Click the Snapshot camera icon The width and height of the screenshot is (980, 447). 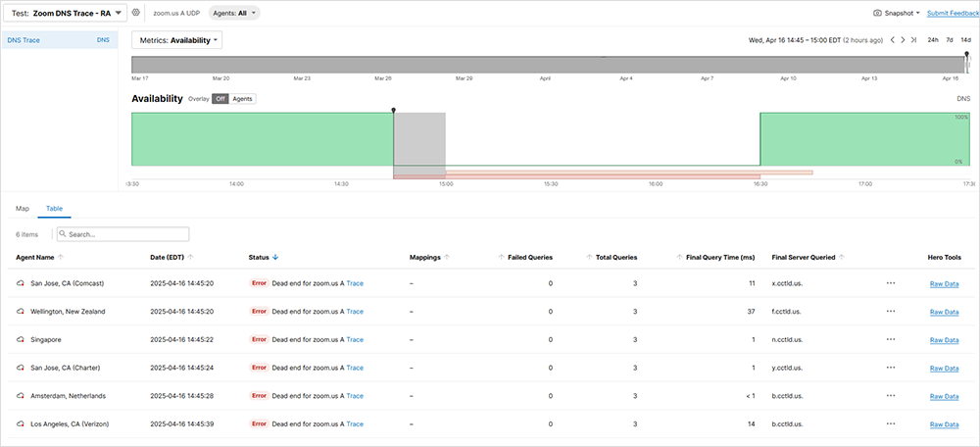click(877, 14)
